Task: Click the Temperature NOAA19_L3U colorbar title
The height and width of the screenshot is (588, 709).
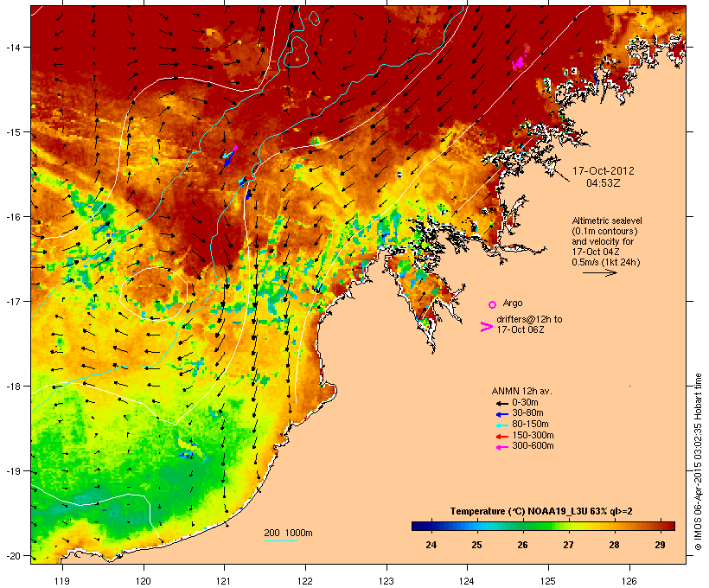Action: pos(541,512)
